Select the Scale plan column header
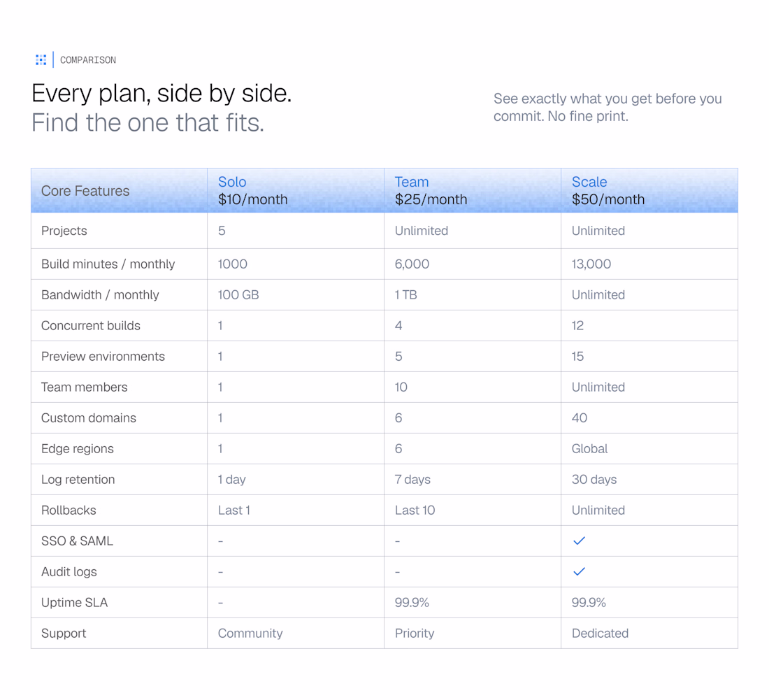Screen dimensions: 769x700 pos(650,190)
